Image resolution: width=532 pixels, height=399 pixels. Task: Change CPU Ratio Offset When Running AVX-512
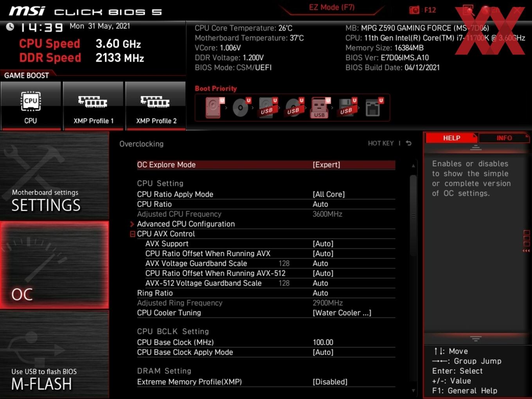(x=270, y=273)
